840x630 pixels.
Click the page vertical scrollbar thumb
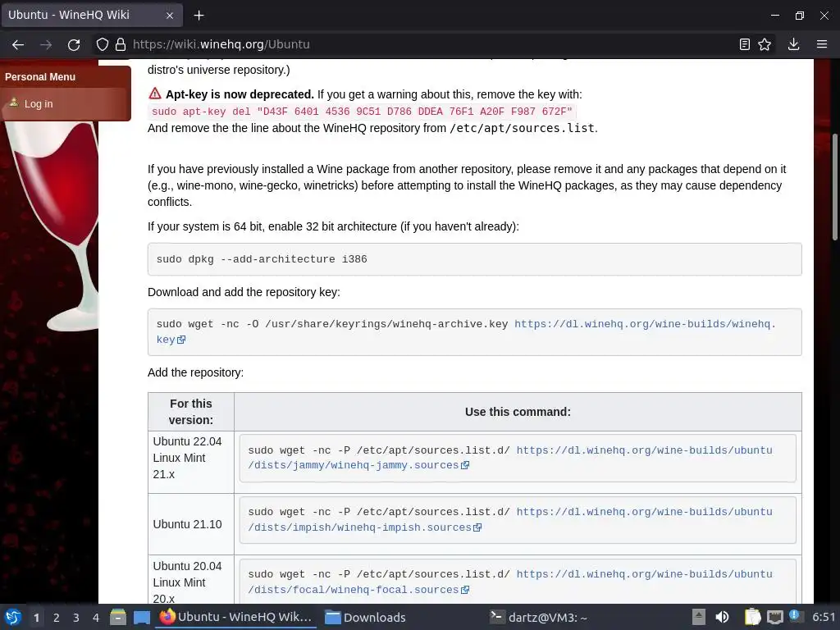click(834, 186)
